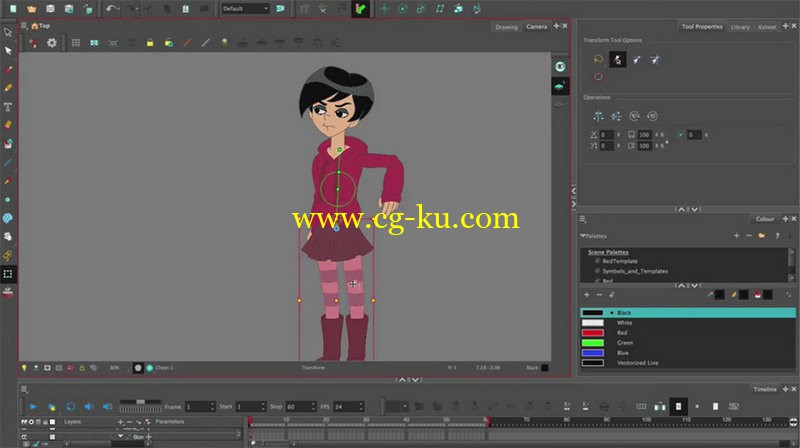Click frame 30 on timeline ruler
800x448 pixels.
(366, 420)
